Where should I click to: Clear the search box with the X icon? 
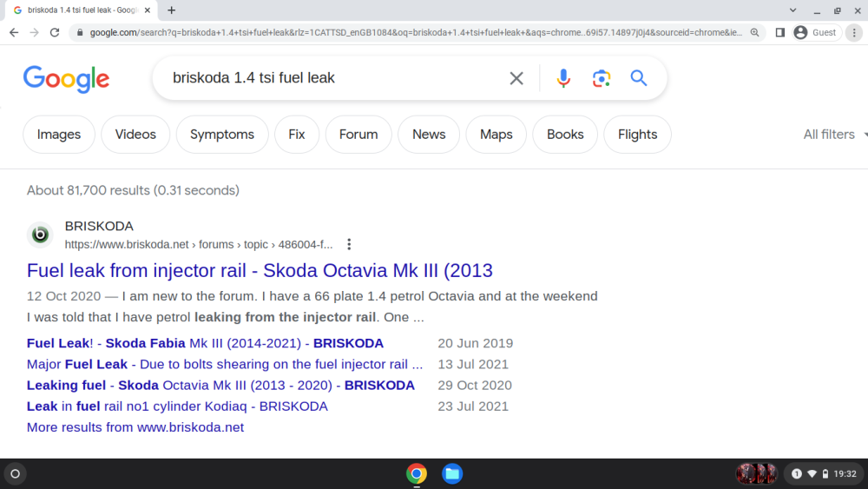point(516,78)
